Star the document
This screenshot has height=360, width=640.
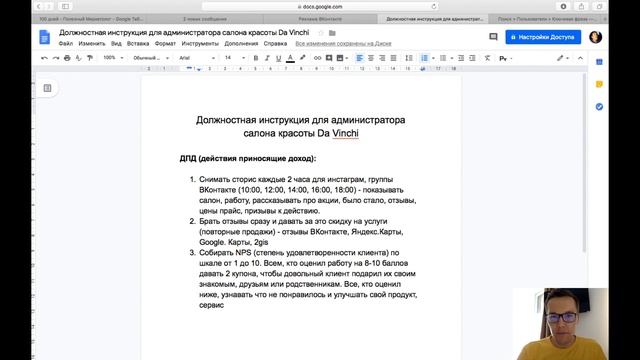click(x=321, y=33)
